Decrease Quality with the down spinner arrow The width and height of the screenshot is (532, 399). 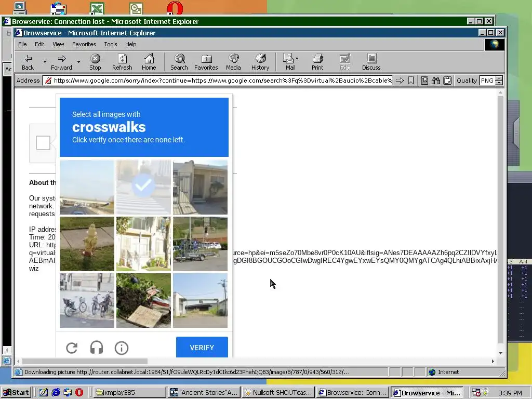click(x=499, y=83)
